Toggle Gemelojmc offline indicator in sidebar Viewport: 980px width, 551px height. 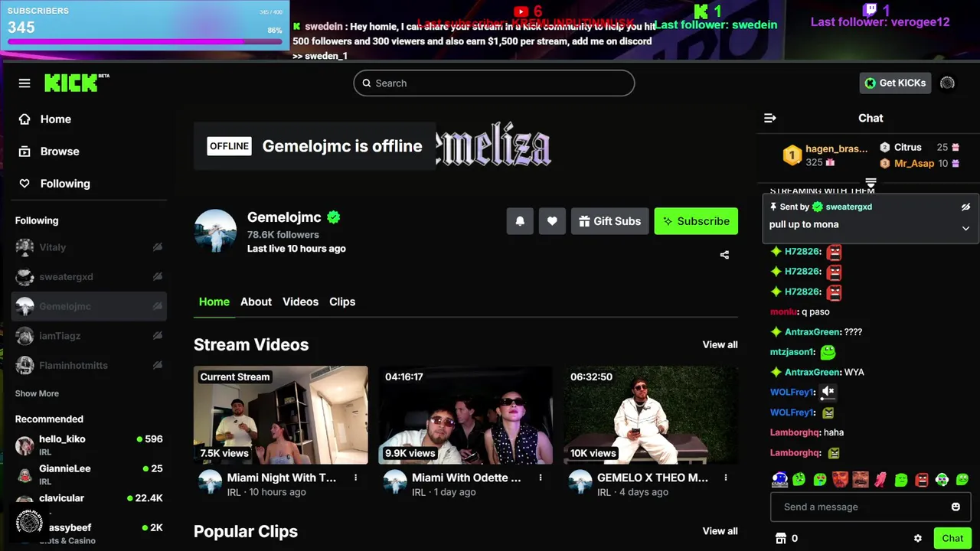point(157,306)
